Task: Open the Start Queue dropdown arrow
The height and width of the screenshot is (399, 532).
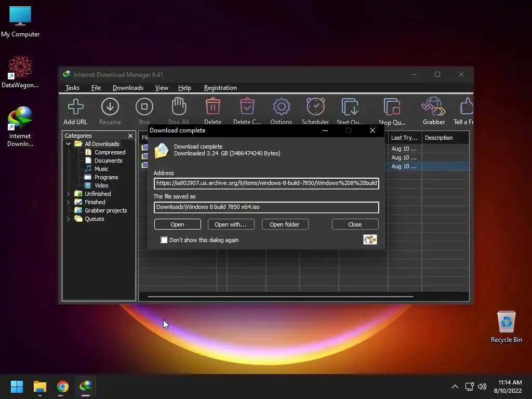Action: 370,110
